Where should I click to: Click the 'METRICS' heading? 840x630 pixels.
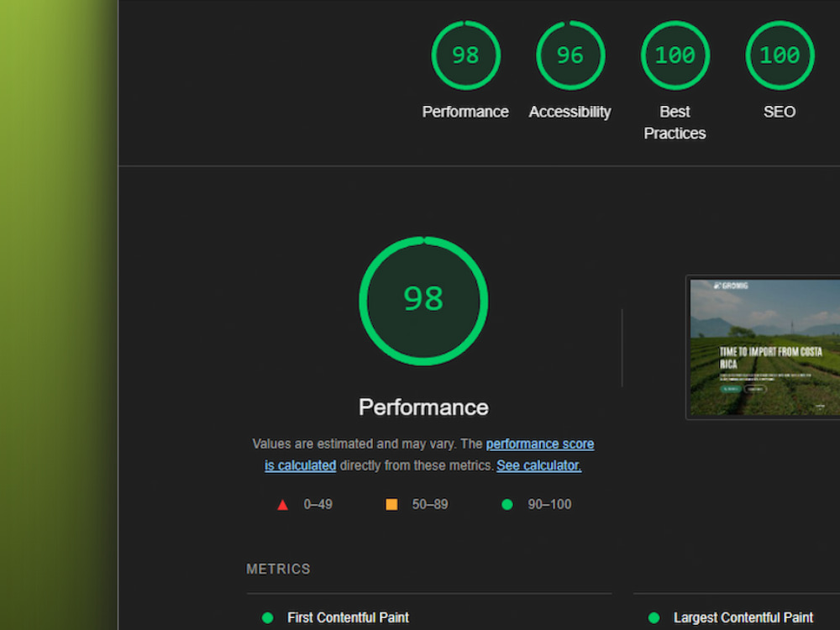(278, 569)
